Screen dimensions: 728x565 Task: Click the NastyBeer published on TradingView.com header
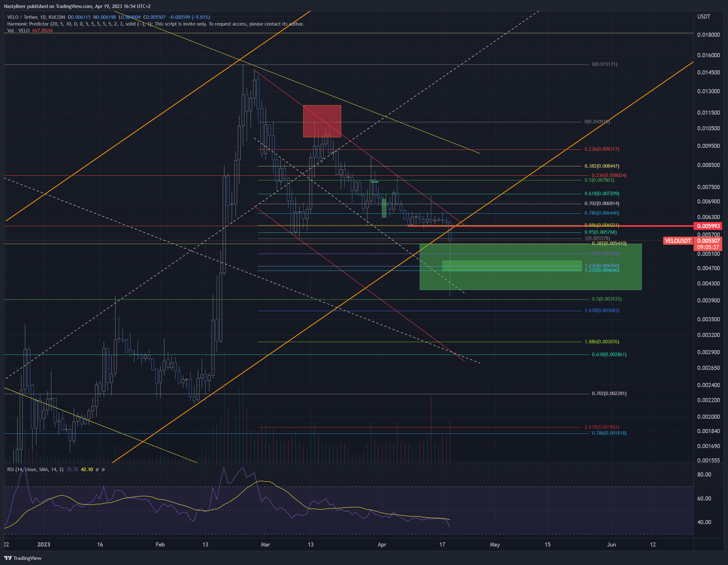coord(77,6)
